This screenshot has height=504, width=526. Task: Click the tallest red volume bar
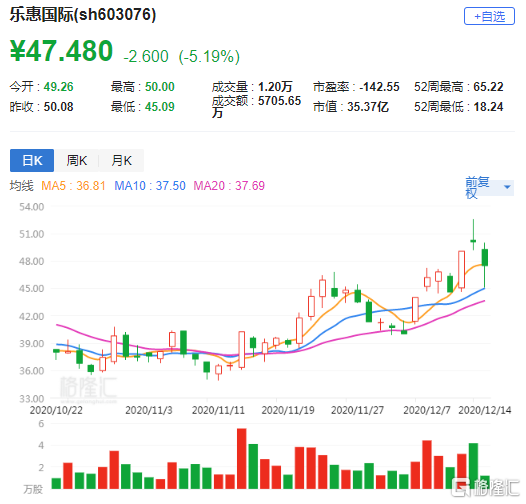coord(242,458)
